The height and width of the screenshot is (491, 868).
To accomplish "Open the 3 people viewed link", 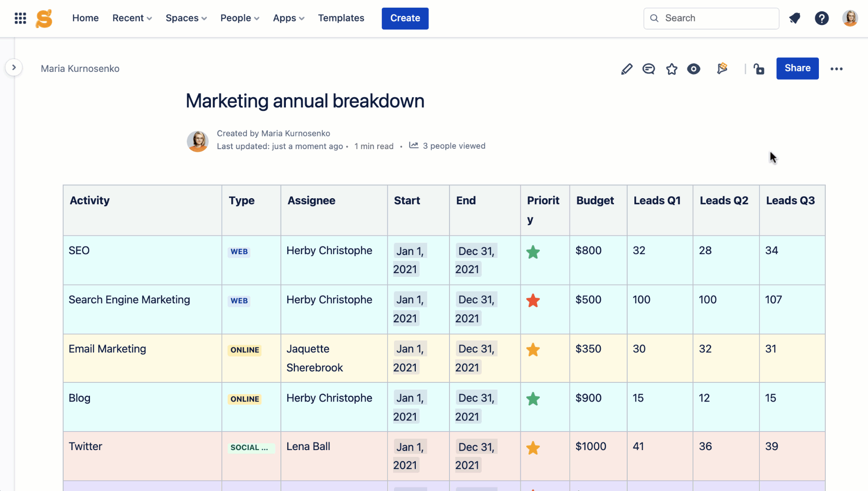I will point(454,146).
